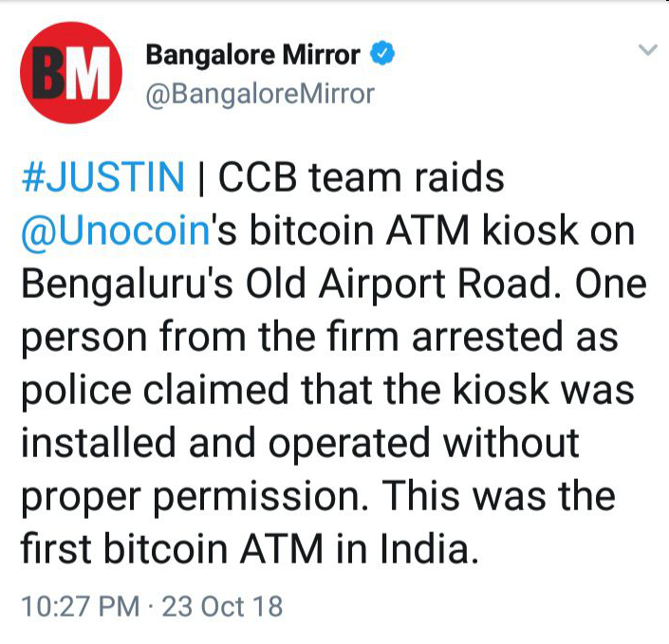The width and height of the screenshot is (669, 644).
Task: Select the word 'arrested' in tweet
Action: point(487,337)
